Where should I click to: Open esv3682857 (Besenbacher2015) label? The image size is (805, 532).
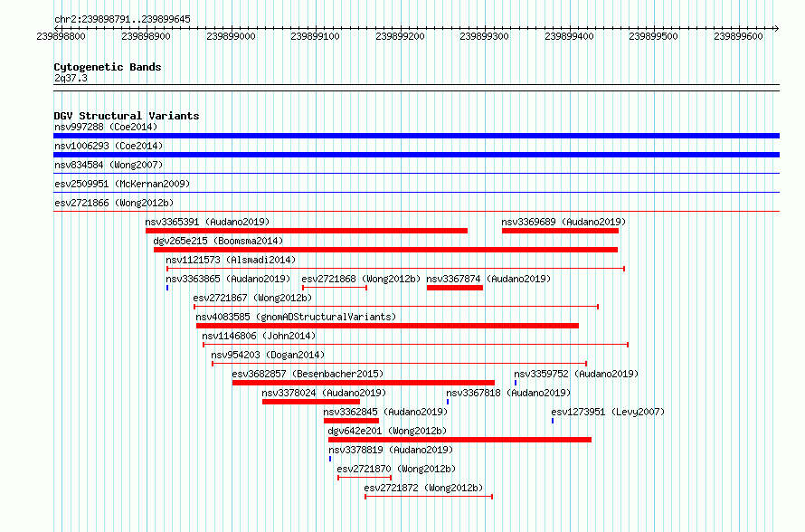308,374
